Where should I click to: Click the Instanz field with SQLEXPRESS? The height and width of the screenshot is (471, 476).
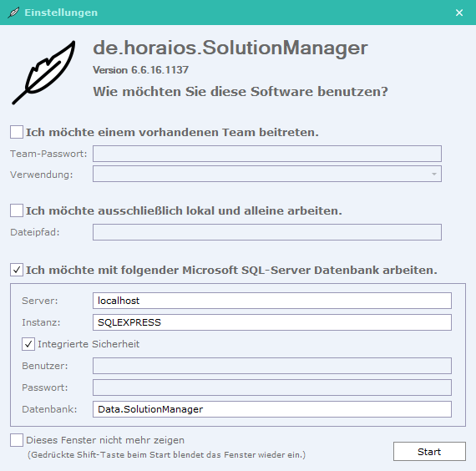(x=272, y=322)
